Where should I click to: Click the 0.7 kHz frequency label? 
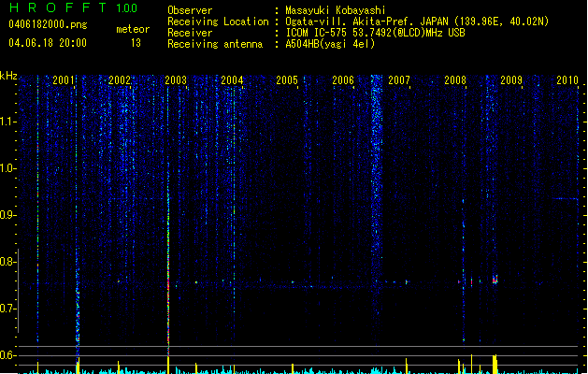click(x=7, y=309)
